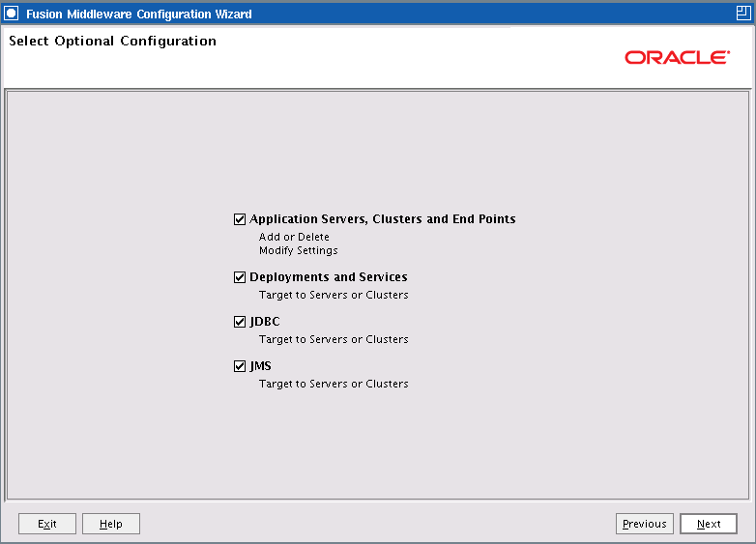Click 'Target to Servers or Clusters' under JMS
Screen dimensions: 756x544
334,384
